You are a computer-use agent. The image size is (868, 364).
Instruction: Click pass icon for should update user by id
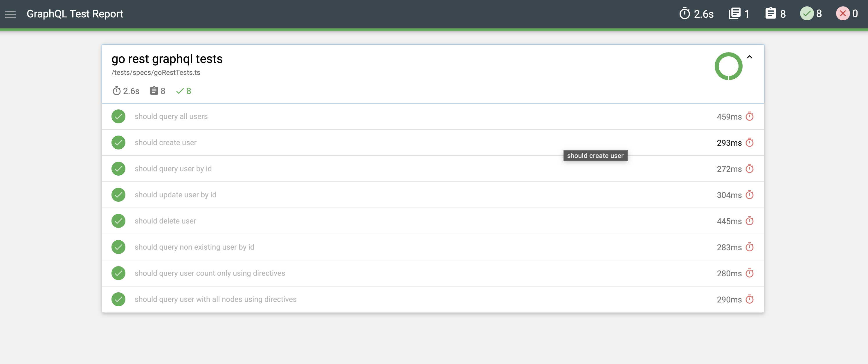coord(118,195)
